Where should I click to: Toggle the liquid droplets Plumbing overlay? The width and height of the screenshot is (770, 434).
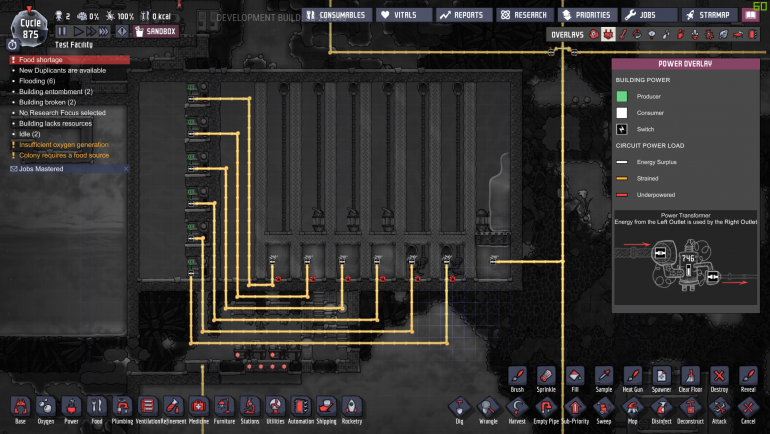point(666,34)
